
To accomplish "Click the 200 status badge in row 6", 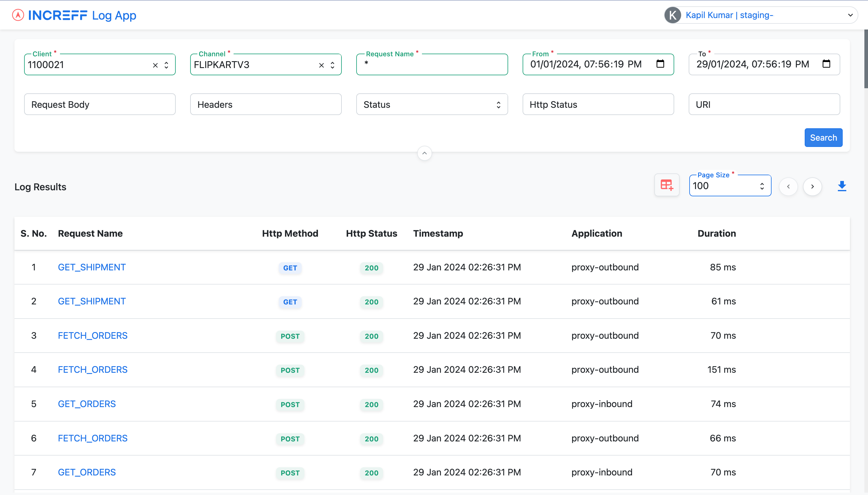I will 371,439.
